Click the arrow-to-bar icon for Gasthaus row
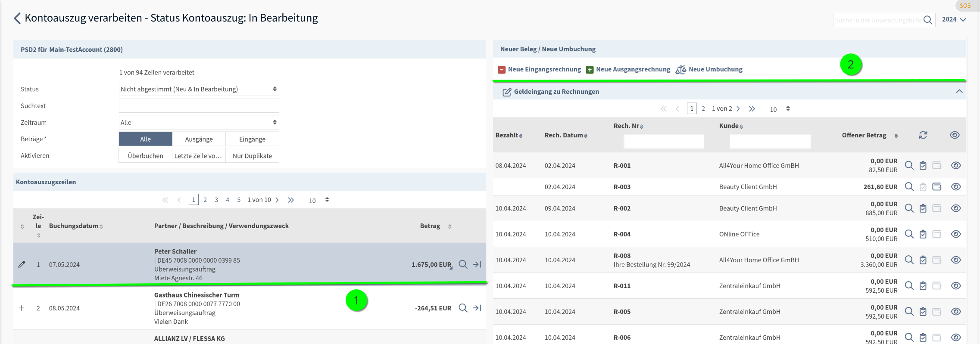This screenshot has height=344, width=980. [477, 308]
